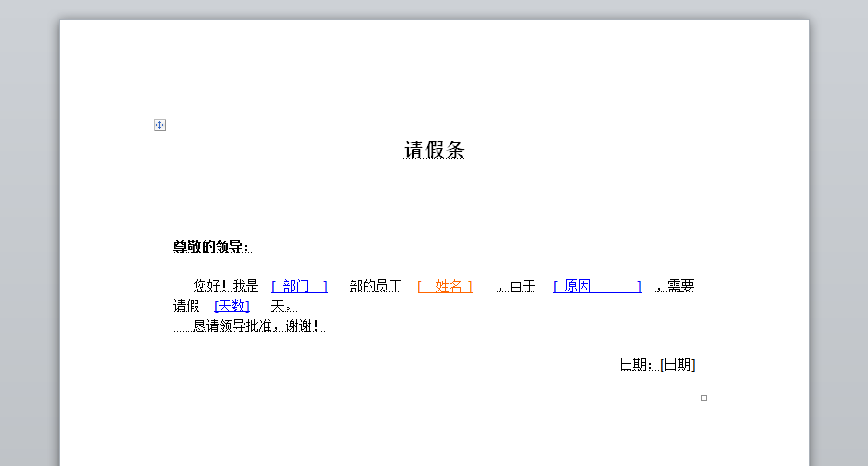Click the 您好！我是 text
The width and height of the screenshot is (868, 466).
226,287
